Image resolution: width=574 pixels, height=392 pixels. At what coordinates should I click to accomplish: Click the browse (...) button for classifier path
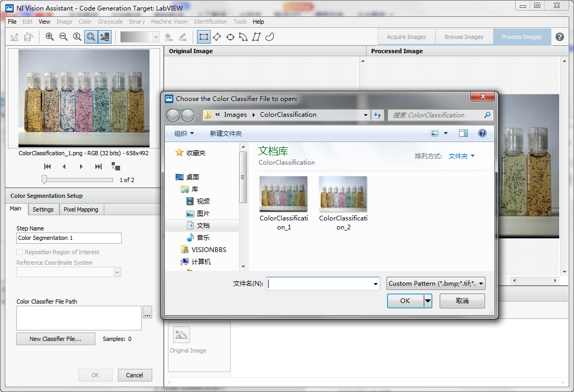[147, 312]
